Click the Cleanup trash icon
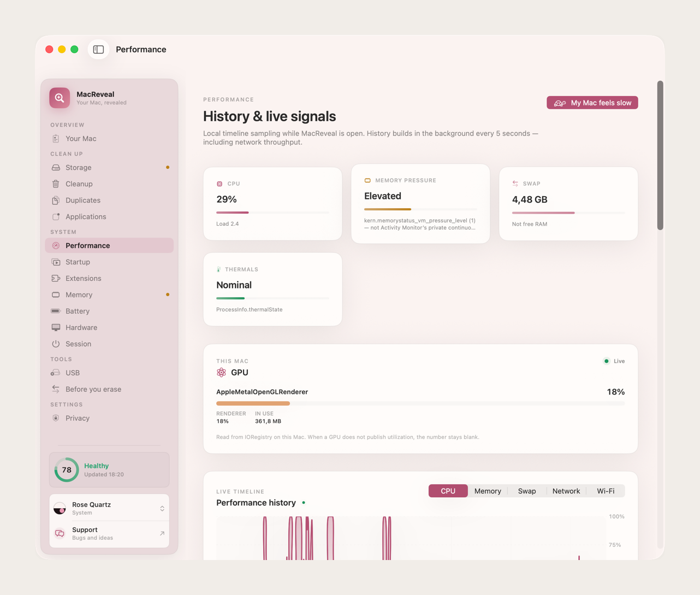 tap(56, 184)
